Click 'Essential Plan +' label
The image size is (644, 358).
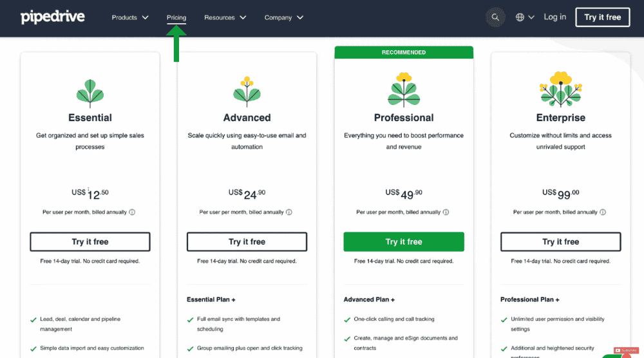[x=211, y=299]
